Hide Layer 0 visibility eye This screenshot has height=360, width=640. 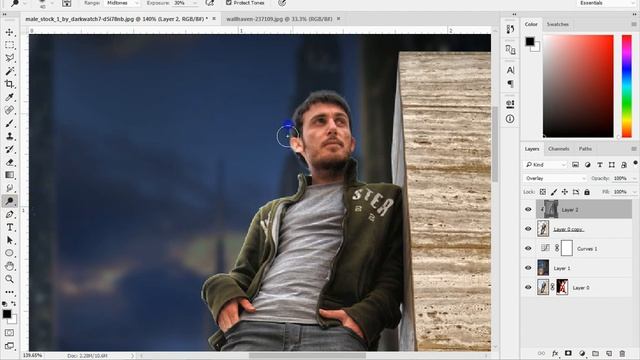(528, 287)
